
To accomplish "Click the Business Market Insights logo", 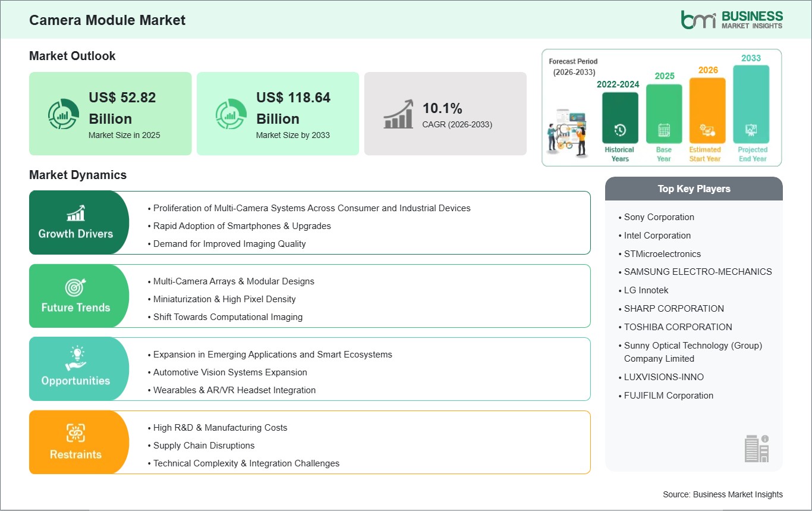I will click(732, 20).
